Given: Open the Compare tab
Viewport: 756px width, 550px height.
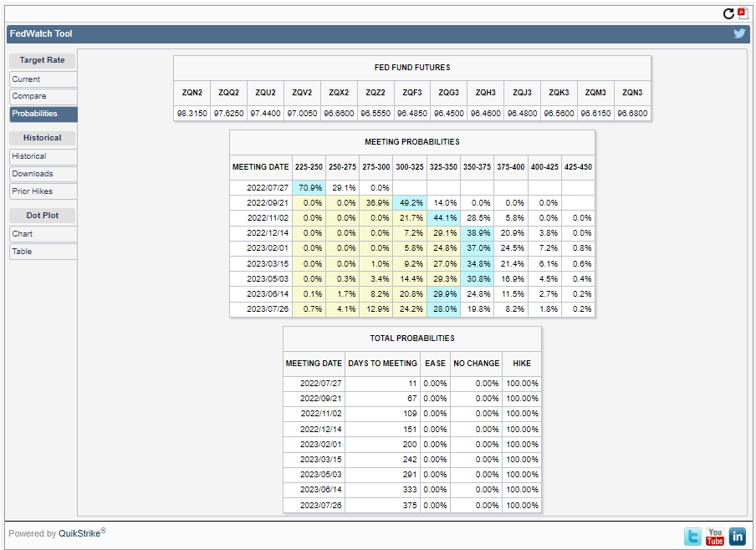Looking at the screenshot, I should (43, 96).
